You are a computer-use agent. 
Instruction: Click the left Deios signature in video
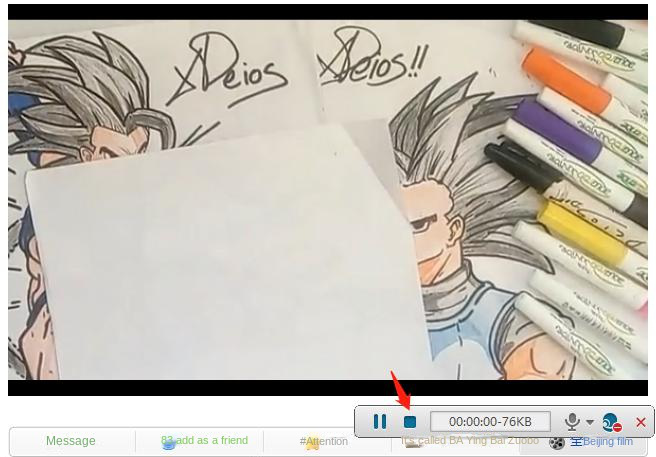click(228, 71)
